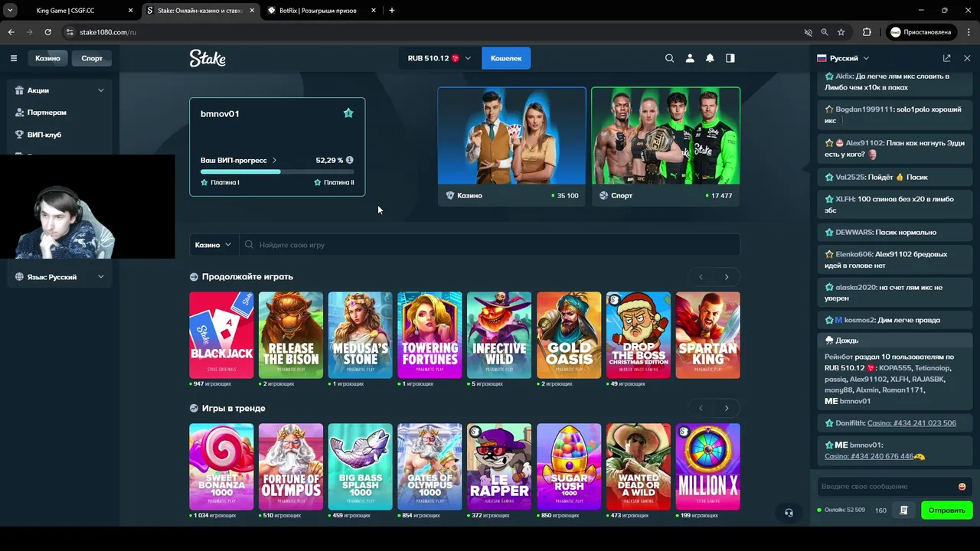The image size is (980, 551).
Task: Launch Gold Oasis game
Action: coord(569,335)
